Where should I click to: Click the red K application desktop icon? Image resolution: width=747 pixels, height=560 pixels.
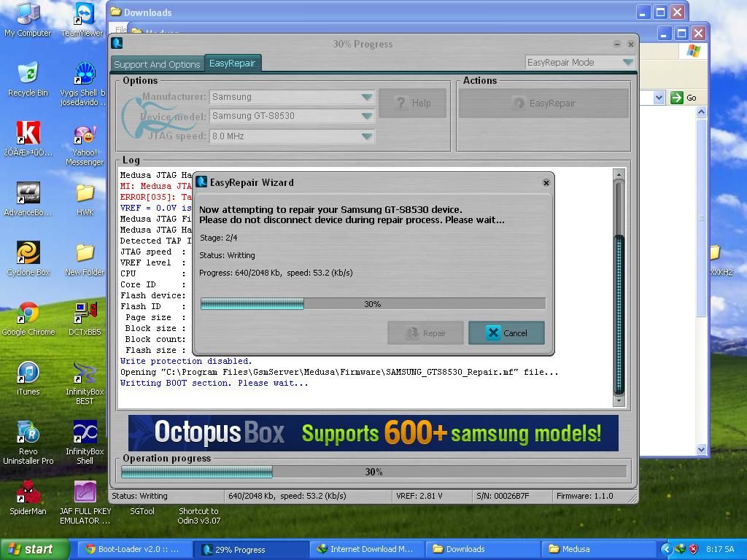click(28, 138)
